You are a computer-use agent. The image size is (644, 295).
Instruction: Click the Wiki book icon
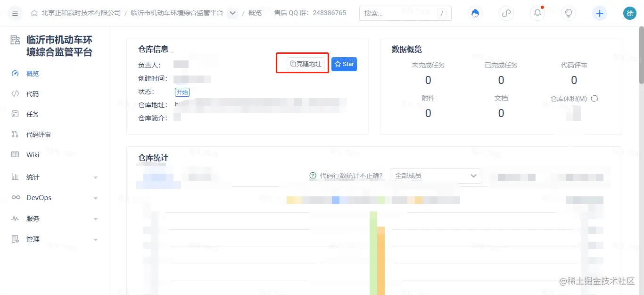pyautogui.click(x=16, y=155)
